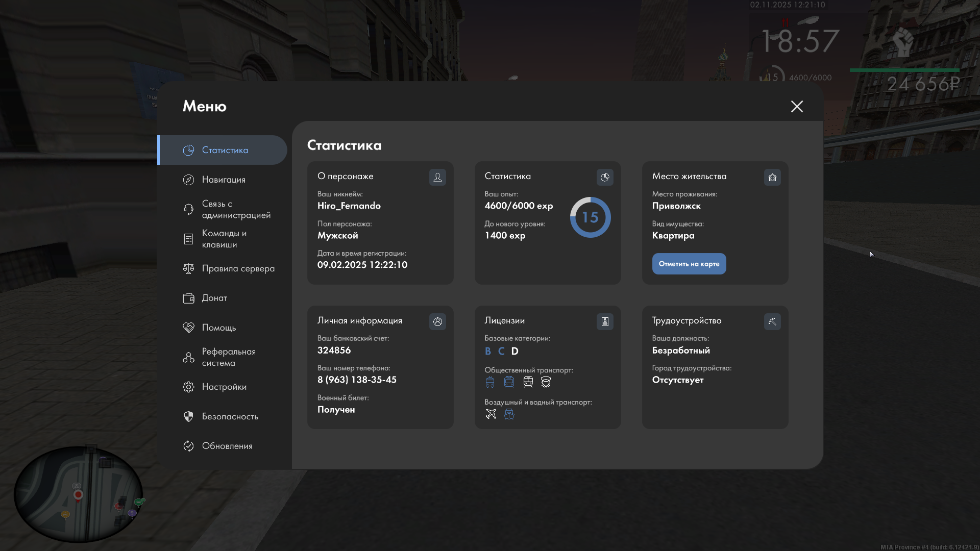Click the account icon in Личная информация card
980x551 pixels.
437,321
